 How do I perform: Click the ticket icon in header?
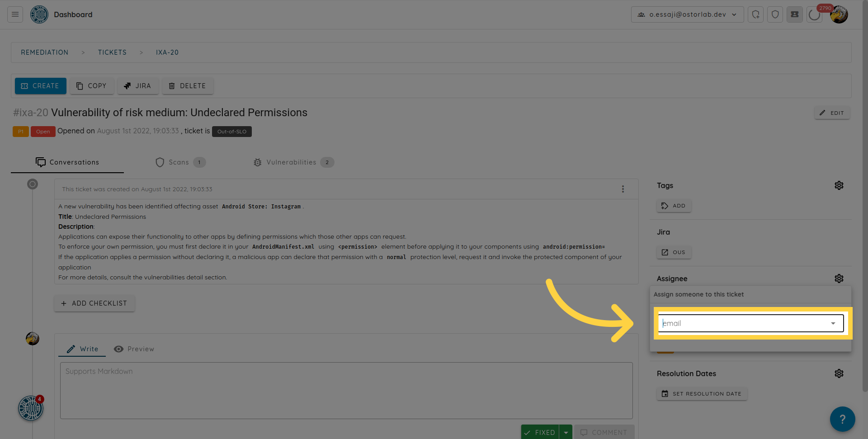pyautogui.click(x=794, y=14)
